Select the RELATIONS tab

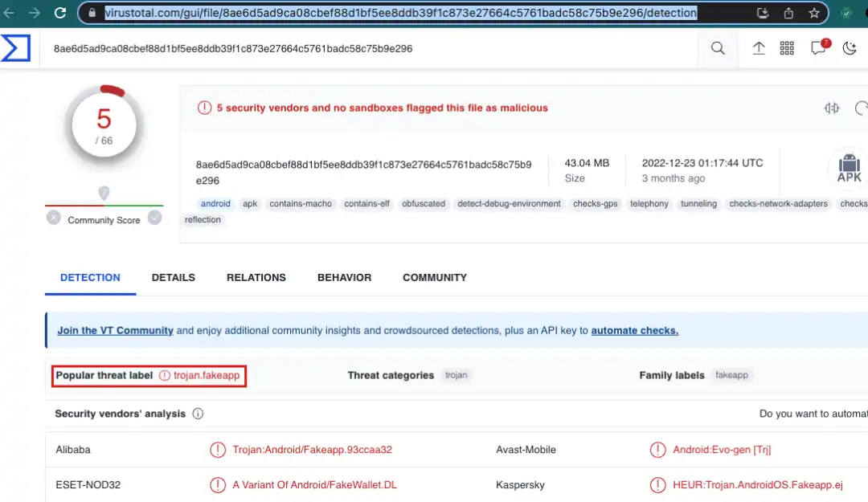[x=256, y=277]
